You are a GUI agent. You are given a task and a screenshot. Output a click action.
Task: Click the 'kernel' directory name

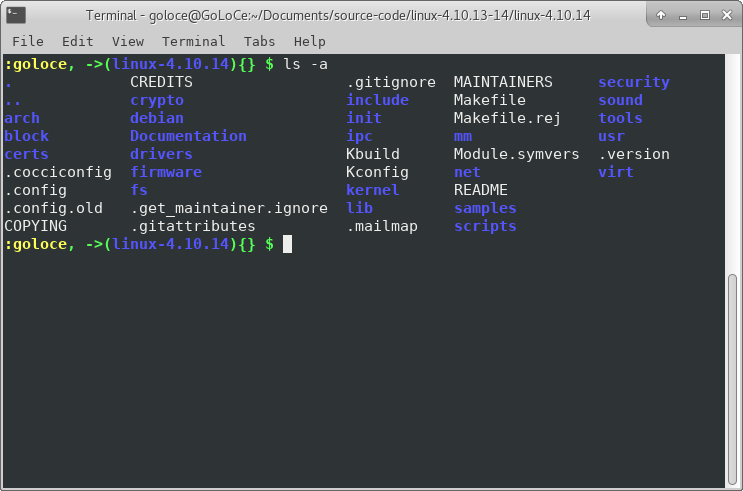373,190
